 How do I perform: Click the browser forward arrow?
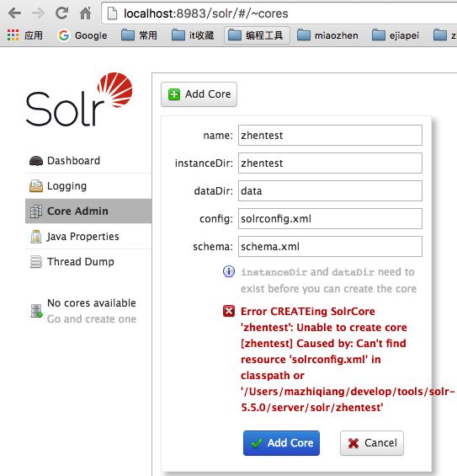click(x=38, y=13)
